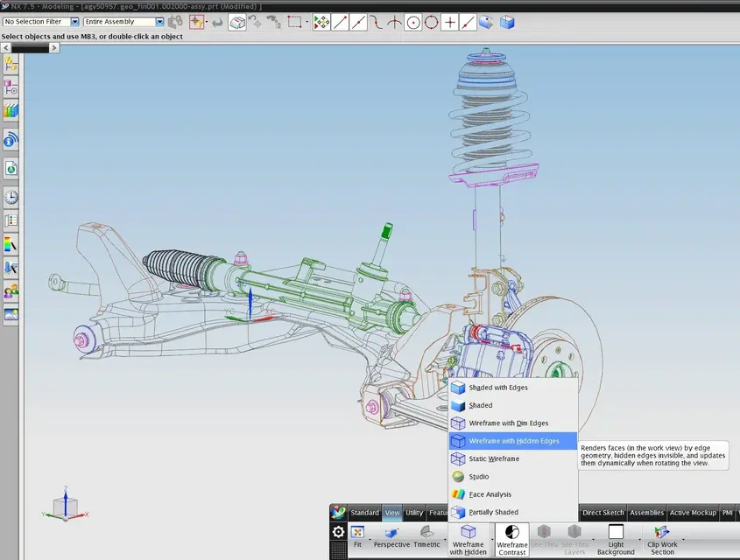
Task: Open the HD3D Tools info icon
Action: [x=11, y=140]
